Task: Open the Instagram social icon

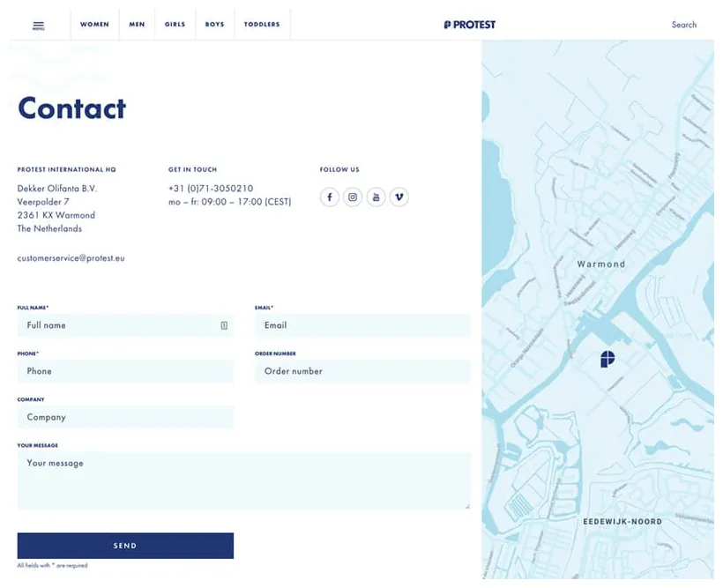Action: (x=353, y=197)
